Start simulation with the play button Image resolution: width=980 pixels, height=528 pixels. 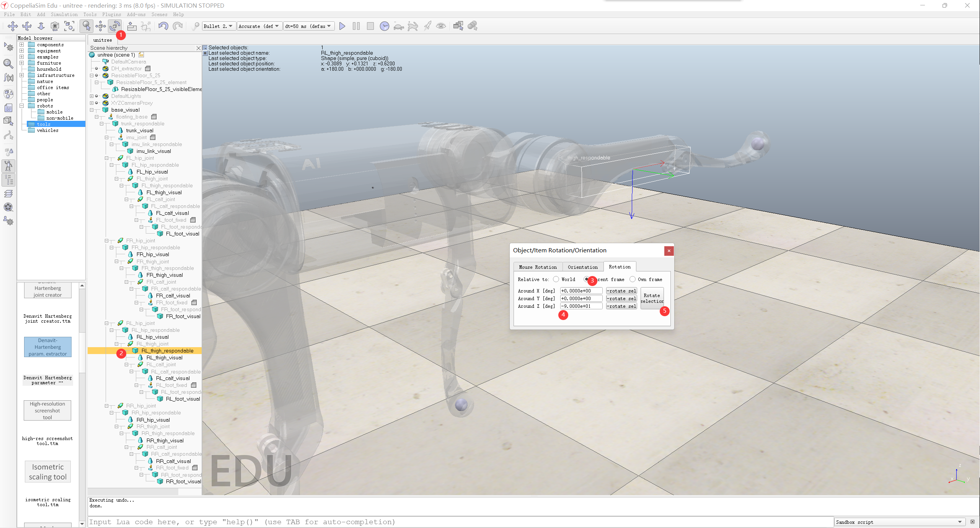click(x=342, y=26)
